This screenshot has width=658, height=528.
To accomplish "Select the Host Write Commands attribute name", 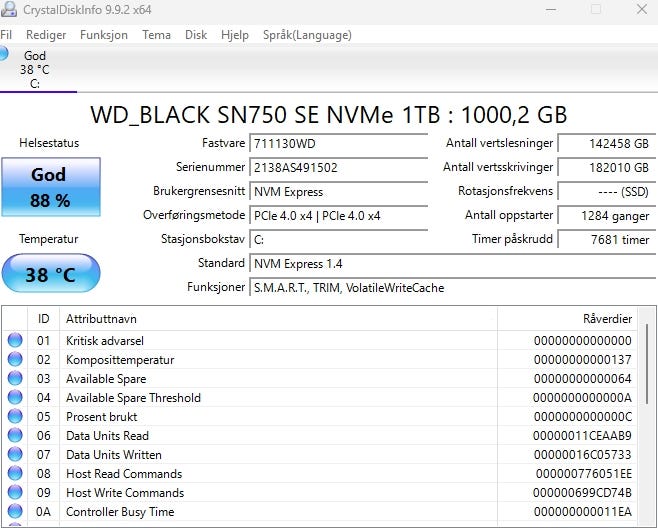I will [125, 492].
